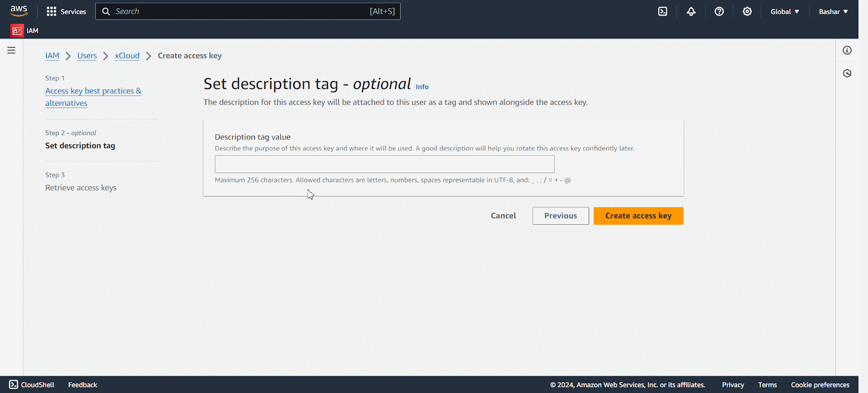
Task: Expand the Global region dropdown
Action: pos(785,11)
